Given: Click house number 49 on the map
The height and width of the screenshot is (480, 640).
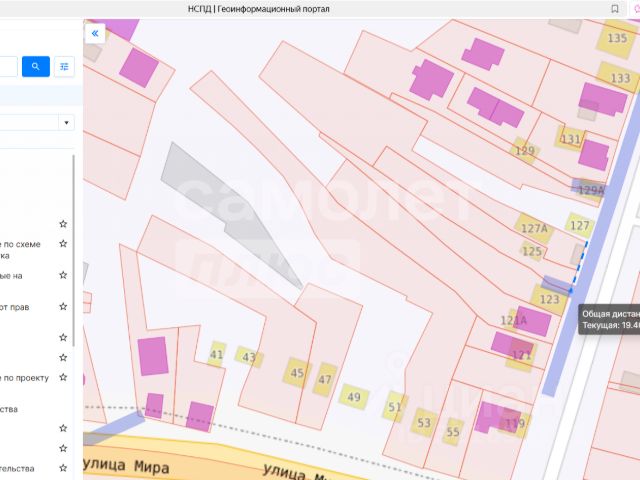Looking at the screenshot, I should click(x=354, y=397).
